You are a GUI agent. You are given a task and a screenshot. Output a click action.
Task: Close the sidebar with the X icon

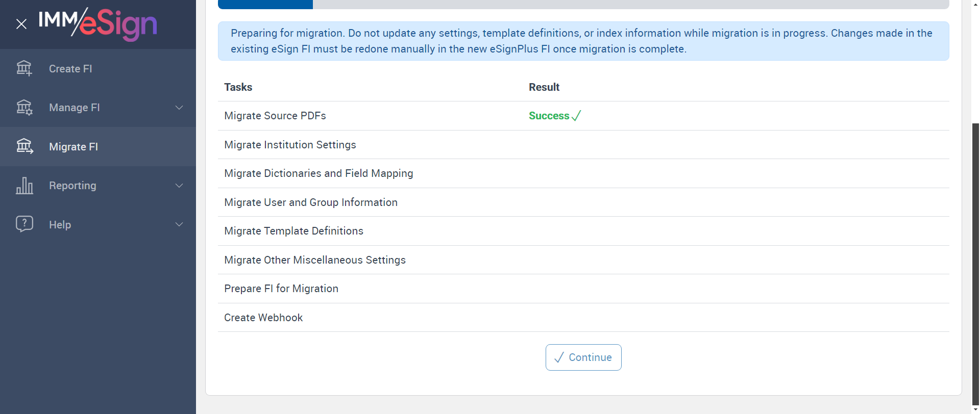21,24
